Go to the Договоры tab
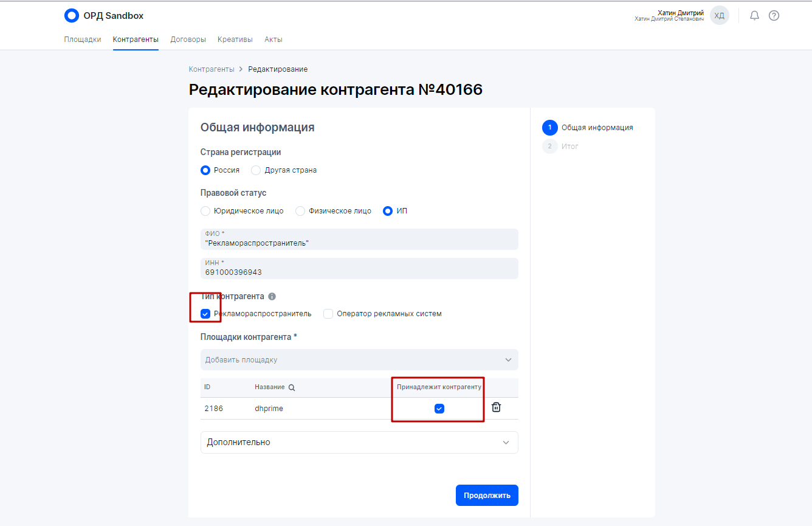Image resolution: width=812 pixels, height=526 pixels. coord(188,40)
